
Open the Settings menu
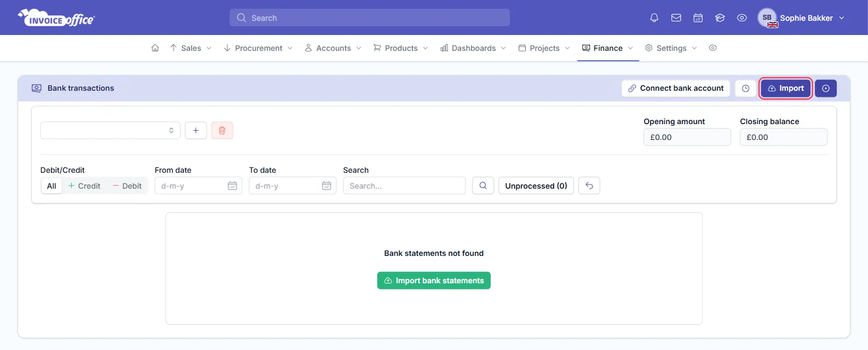click(x=671, y=48)
